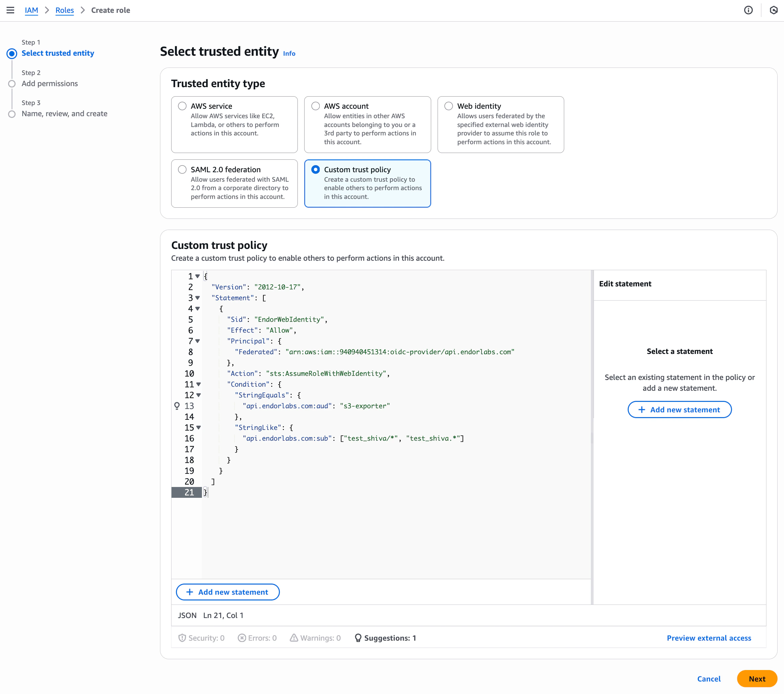Image resolution: width=784 pixels, height=694 pixels.
Task: Show the Security: 0 findings
Action: tap(201, 638)
